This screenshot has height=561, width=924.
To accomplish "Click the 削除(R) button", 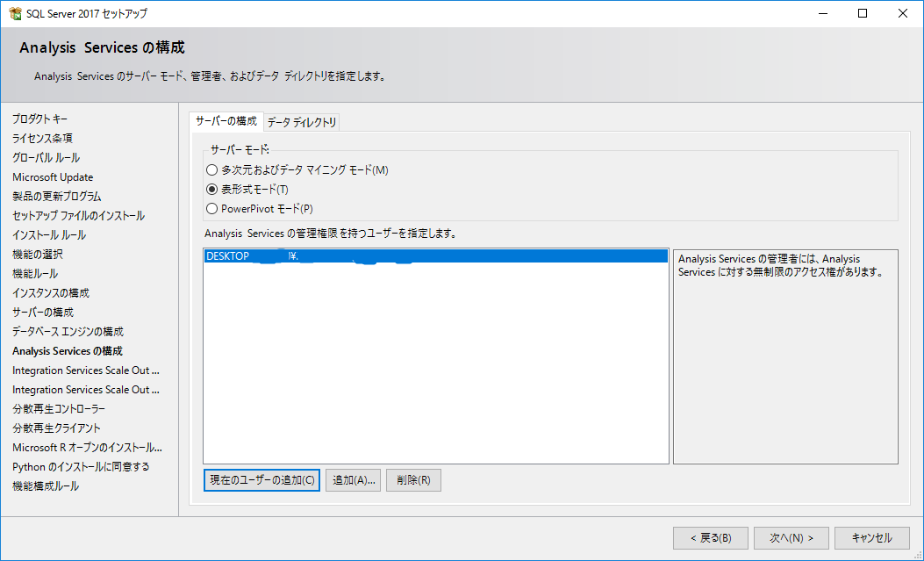I will tap(412, 480).
